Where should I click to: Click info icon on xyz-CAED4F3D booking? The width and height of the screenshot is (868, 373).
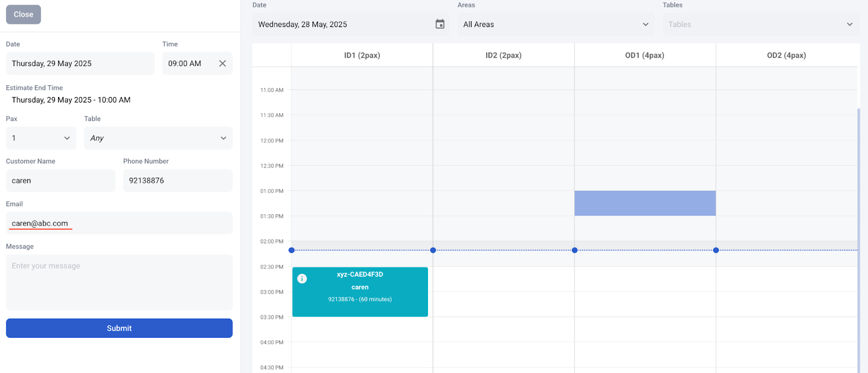302,279
